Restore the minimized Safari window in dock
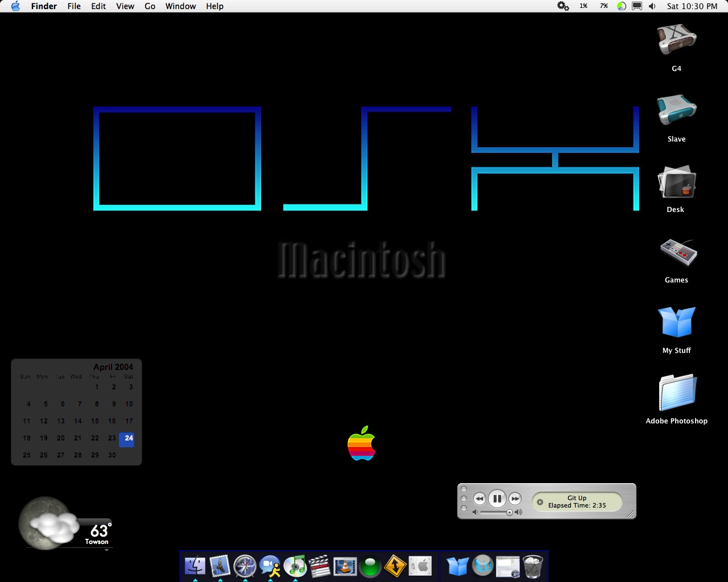Viewport: 728px width, 582px height. click(507, 566)
